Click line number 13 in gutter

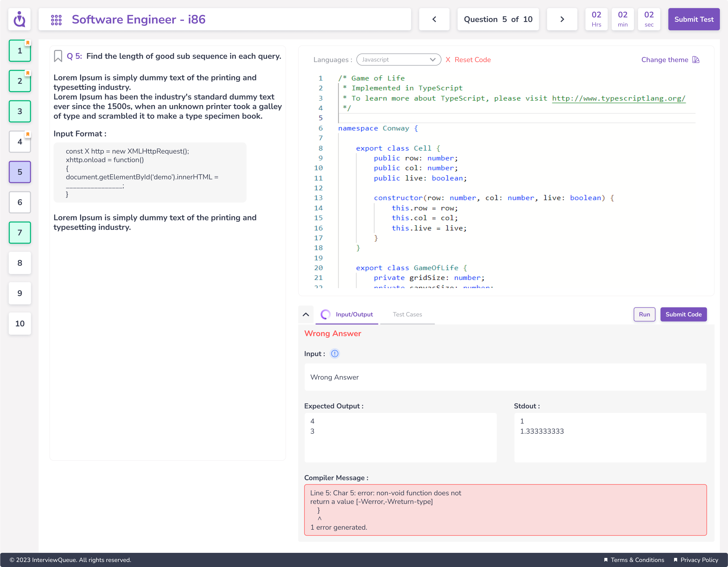pos(318,198)
